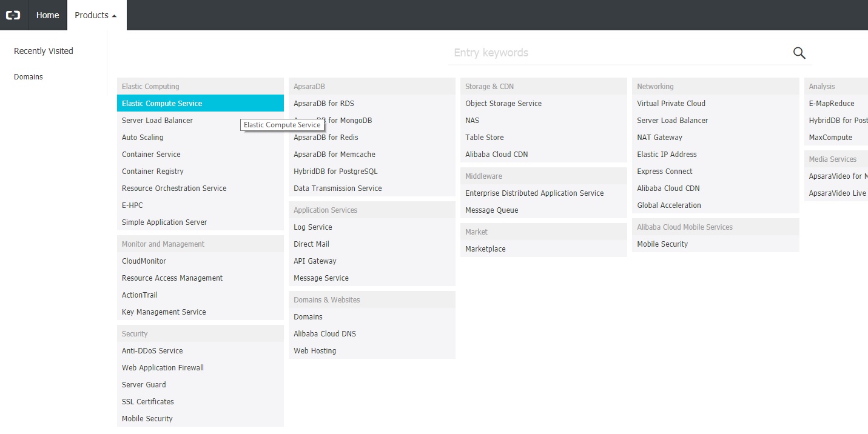Select ApsaraDB for Redis

coord(372,137)
